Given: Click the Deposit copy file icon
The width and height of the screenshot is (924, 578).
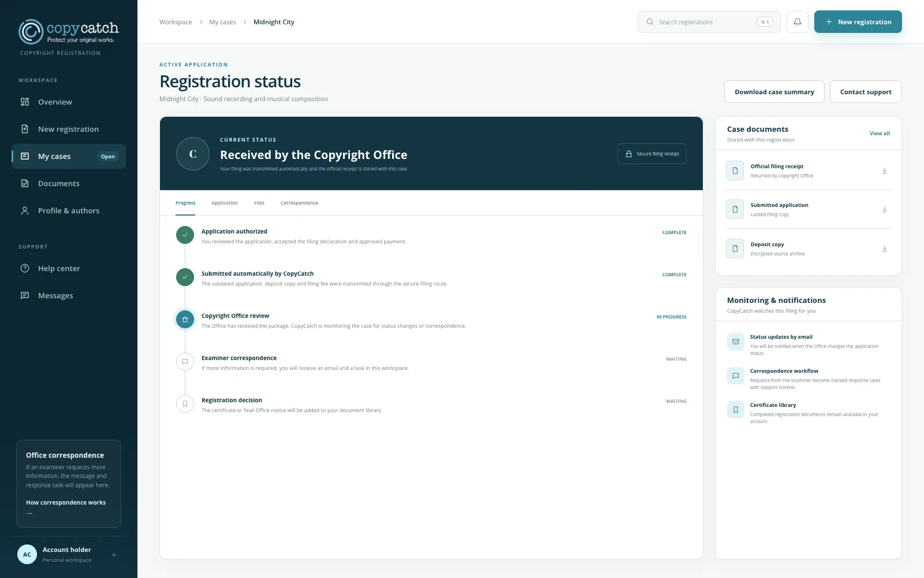Looking at the screenshot, I should [x=735, y=249].
